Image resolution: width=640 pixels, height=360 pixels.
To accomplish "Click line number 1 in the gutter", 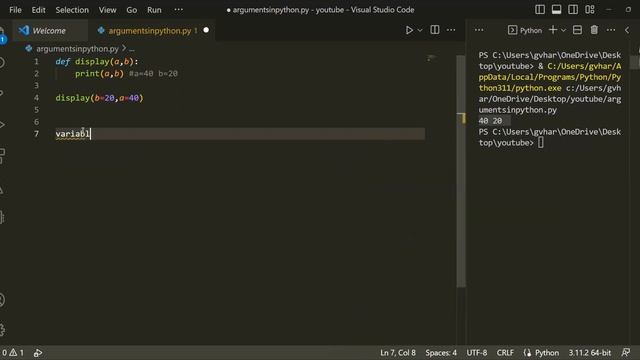I will 36,62.
